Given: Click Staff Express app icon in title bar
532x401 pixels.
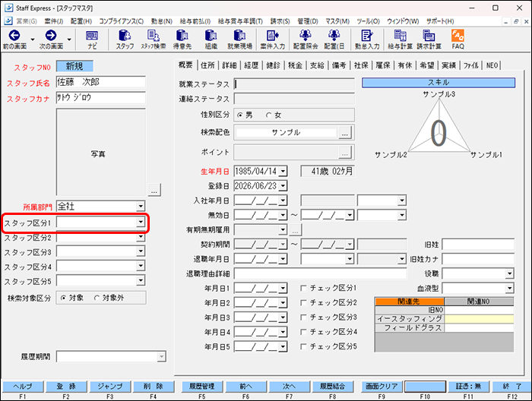Looking at the screenshot, I should [x=9, y=8].
